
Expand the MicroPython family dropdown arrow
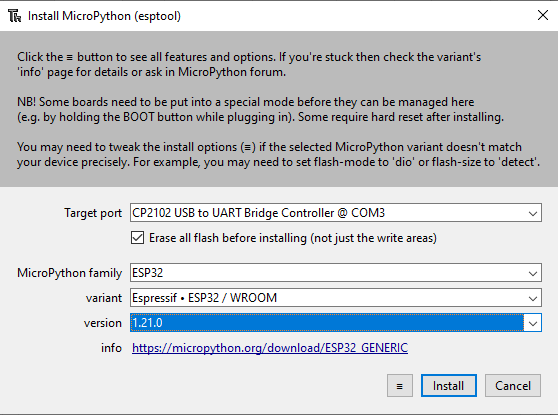[x=532, y=273]
